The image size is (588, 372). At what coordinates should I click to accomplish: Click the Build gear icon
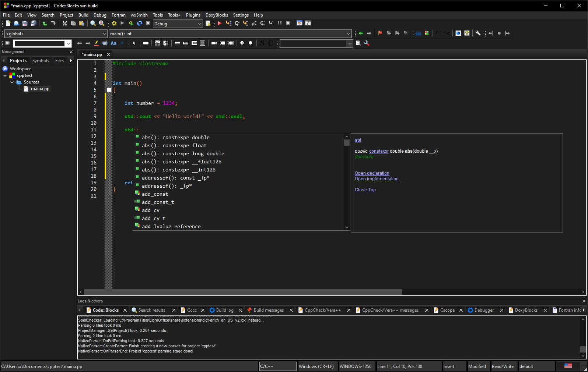[x=114, y=23]
